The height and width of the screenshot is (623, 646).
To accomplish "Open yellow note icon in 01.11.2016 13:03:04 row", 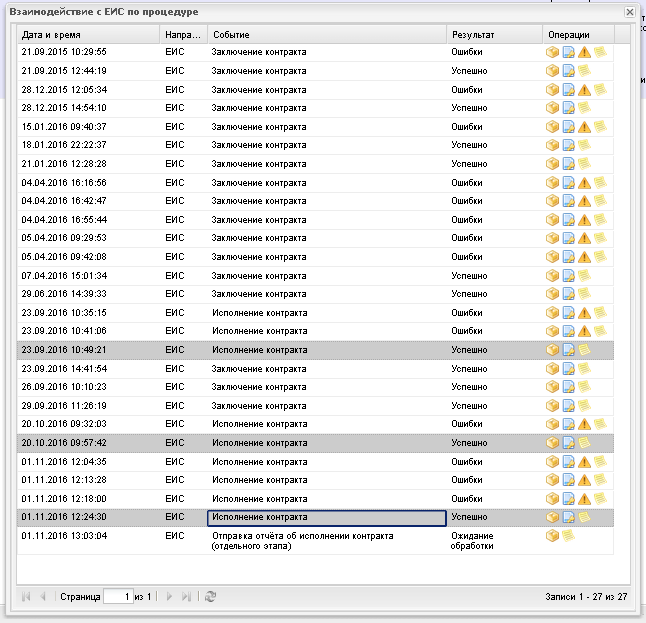I will pyautogui.click(x=568, y=536).
